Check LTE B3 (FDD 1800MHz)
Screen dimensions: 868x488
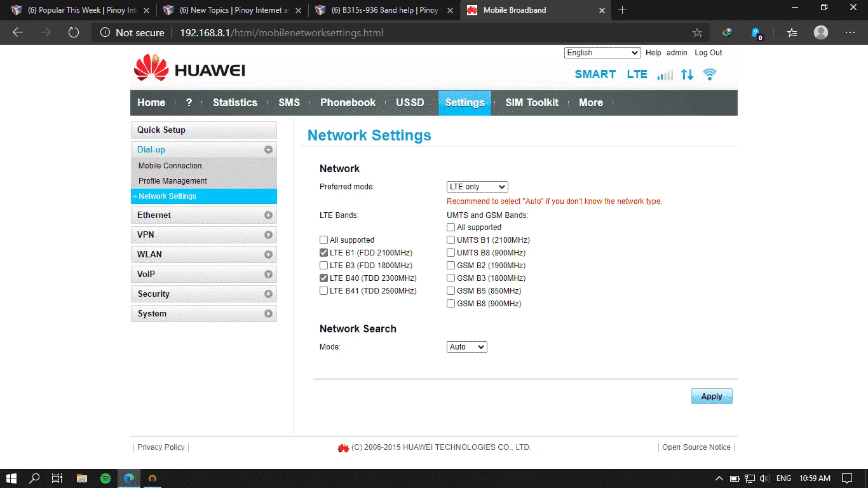[324, 266]
